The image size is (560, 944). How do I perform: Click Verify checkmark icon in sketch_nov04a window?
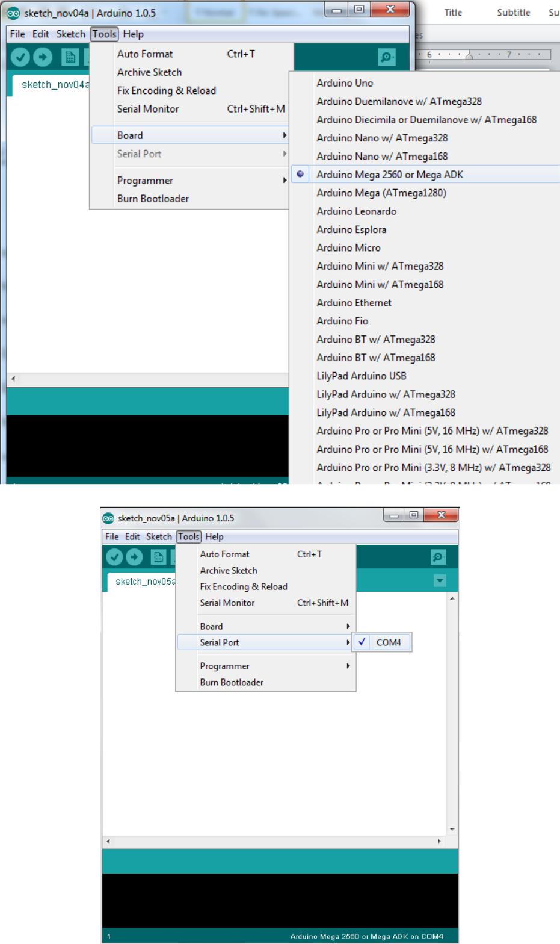pyautogui.click(x=20, y=57)
